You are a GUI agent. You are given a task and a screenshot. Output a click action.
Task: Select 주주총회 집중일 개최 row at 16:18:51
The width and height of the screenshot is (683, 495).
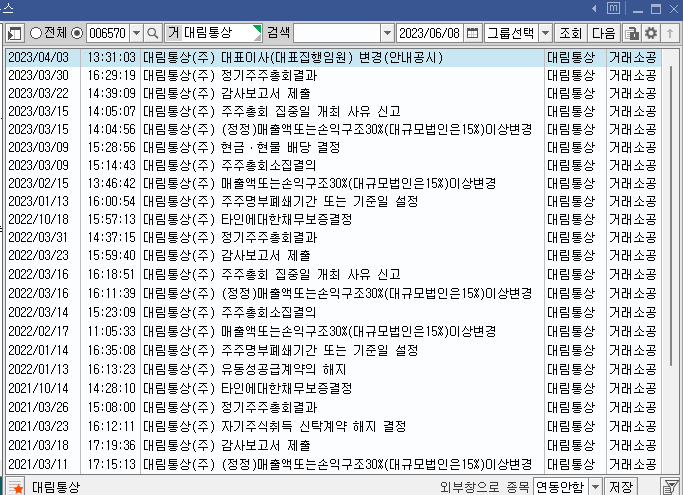pos(272,274)
